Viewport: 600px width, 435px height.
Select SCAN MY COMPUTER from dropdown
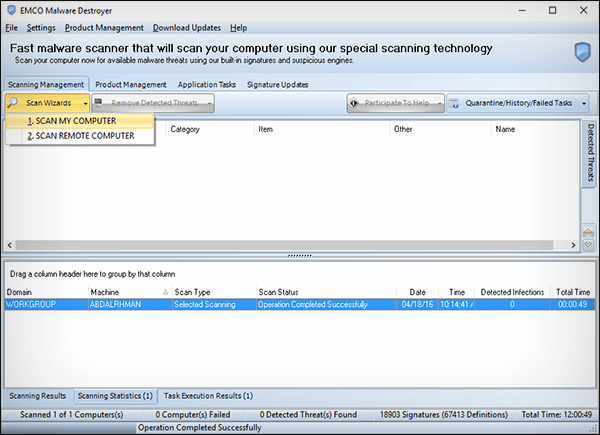click(x=71, y=121)
